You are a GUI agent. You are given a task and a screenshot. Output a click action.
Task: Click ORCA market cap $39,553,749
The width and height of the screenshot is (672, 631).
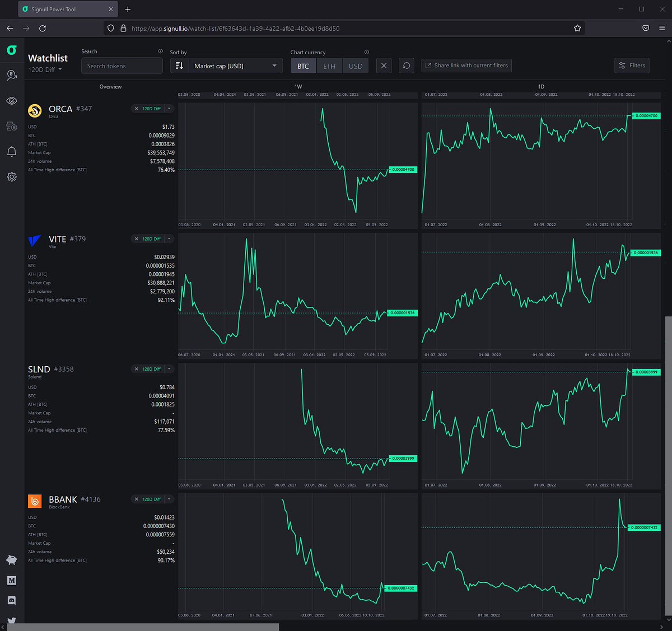coord(161,153)
